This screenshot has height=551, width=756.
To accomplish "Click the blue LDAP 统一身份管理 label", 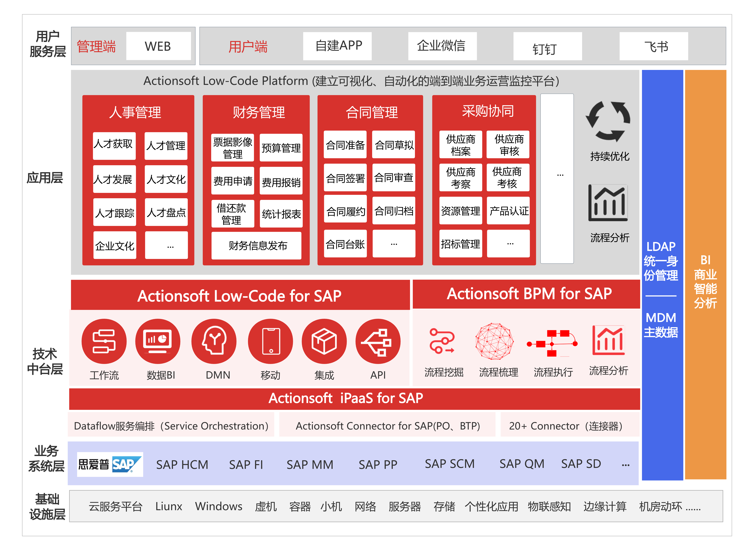I will [x=661, y=261].
